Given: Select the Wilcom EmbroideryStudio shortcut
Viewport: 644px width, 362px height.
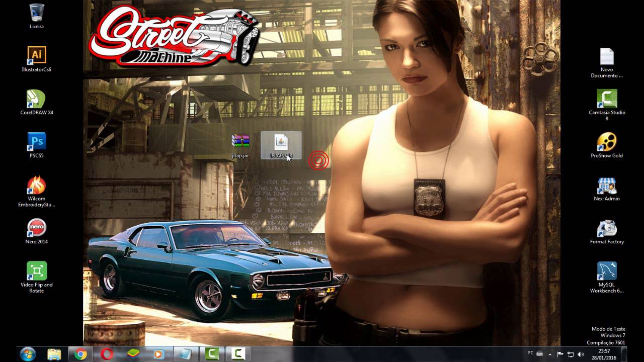Looking at the screenshot, I should (37, 192).
